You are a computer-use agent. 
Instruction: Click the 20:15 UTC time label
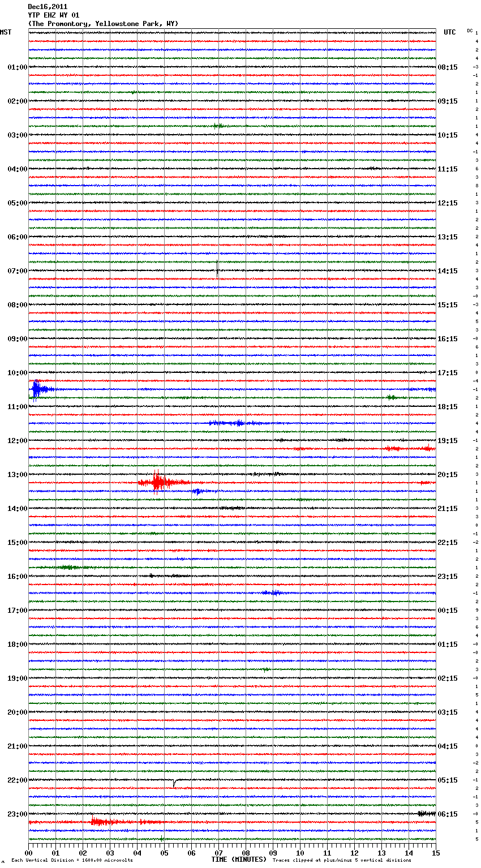coord(448,475)
